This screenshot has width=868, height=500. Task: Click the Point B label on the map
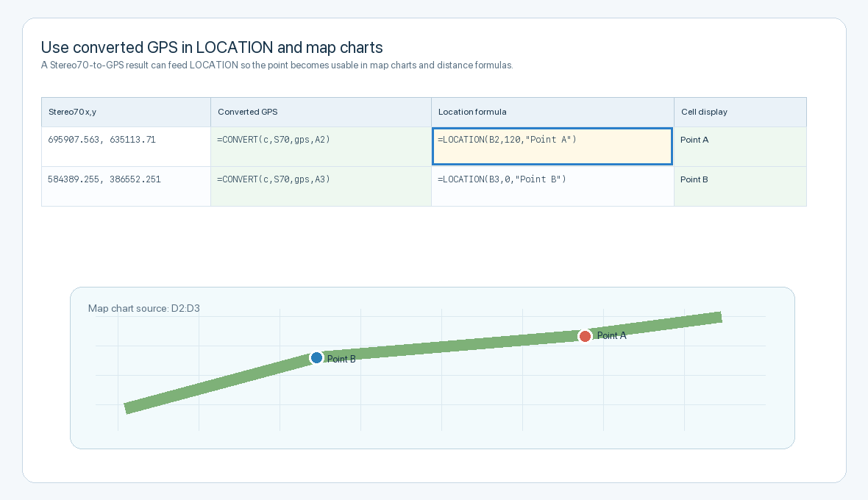[x=341, y=359]
